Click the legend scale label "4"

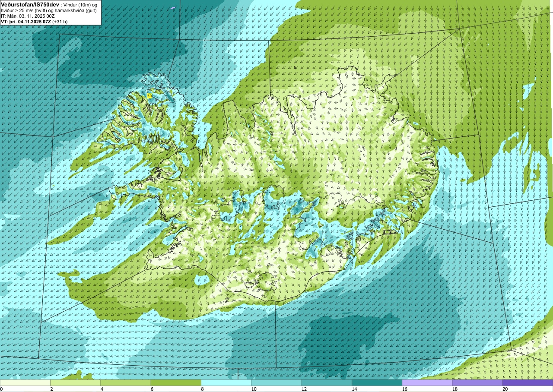[102, 389]
